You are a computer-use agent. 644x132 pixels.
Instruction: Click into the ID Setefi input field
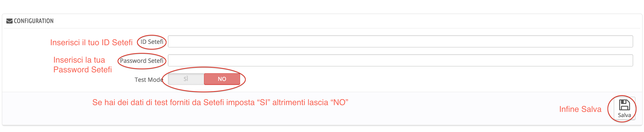(400, 42)
